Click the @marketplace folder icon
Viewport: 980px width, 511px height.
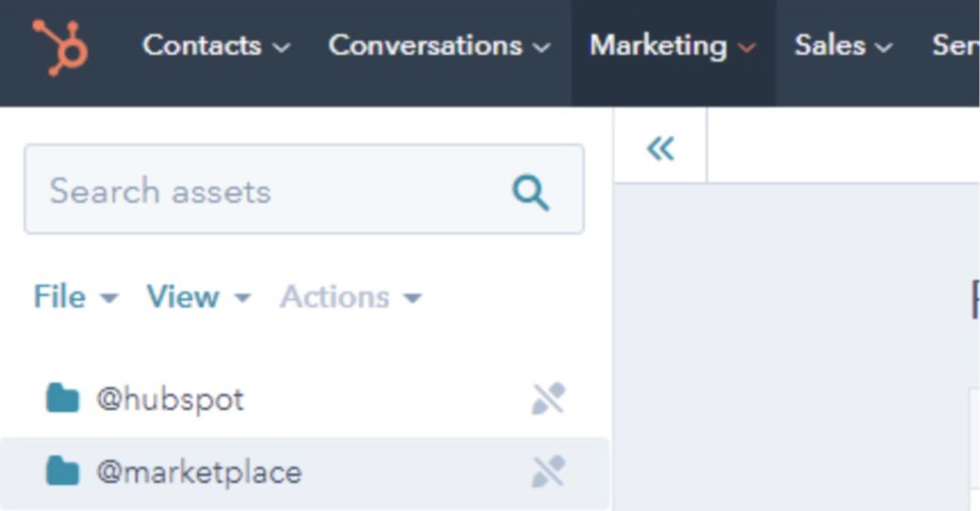(63, 471)
